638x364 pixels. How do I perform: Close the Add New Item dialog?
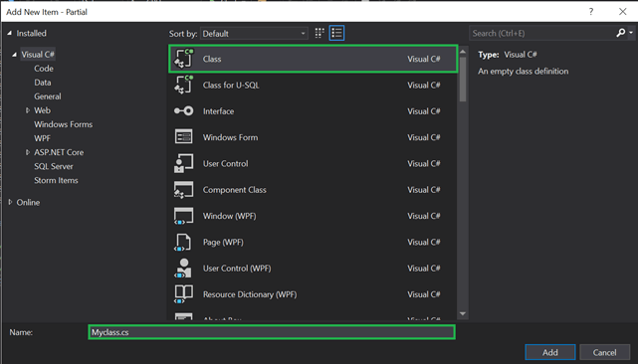tap(622, 12)
